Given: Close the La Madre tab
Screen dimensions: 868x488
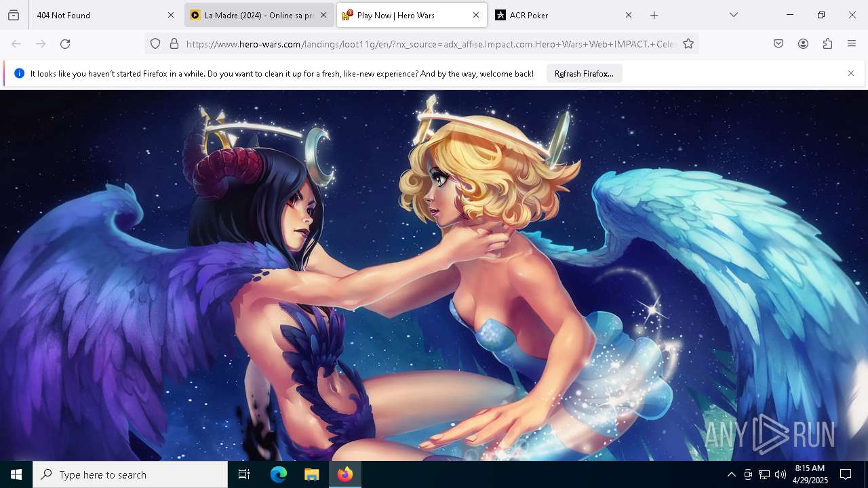Looking at the screenshot, I should click(323, 15).
